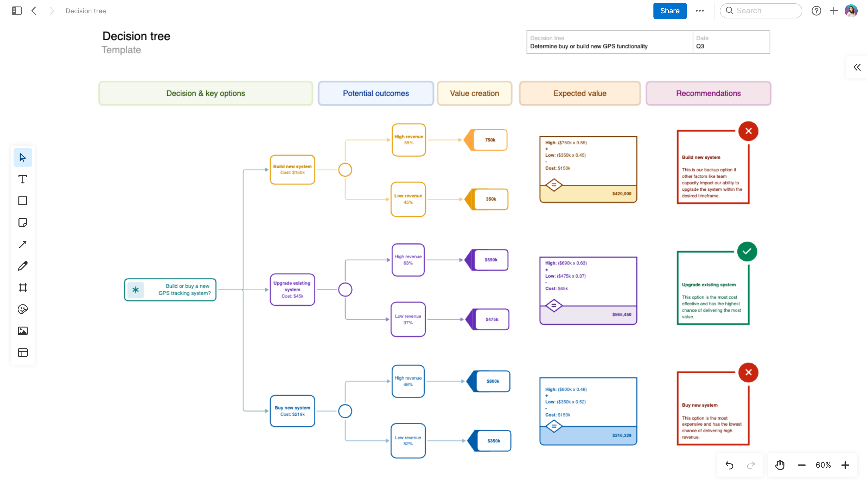
Task: Select the Pen drawing tool
Action: [x=22, y=266]
